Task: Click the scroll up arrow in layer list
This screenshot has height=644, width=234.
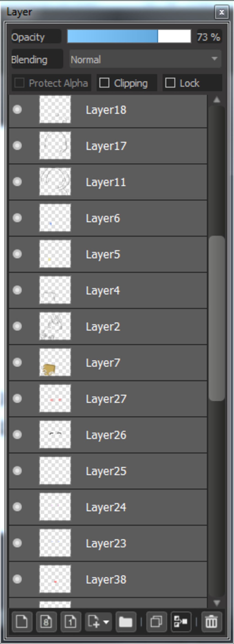Action: (217, 100)
